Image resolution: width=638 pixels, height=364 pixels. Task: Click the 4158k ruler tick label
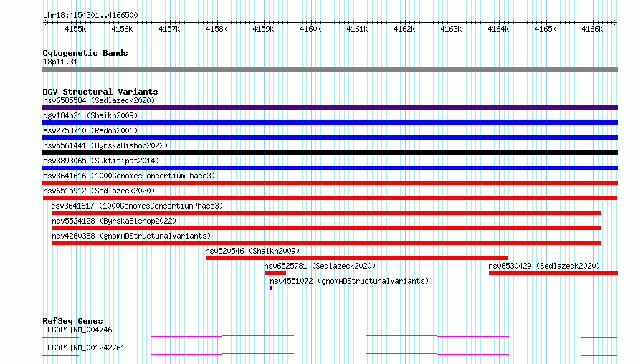click(216, 29)
